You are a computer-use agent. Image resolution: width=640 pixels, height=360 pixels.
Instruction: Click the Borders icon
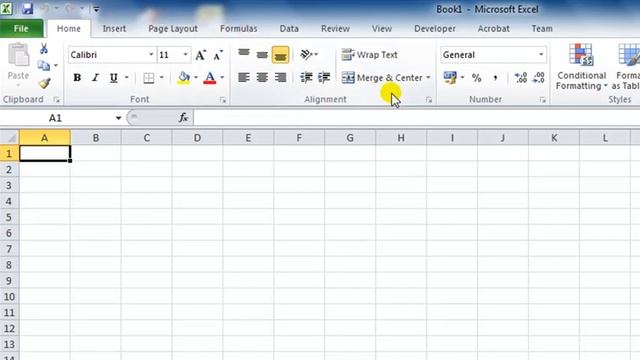point(149,78)
